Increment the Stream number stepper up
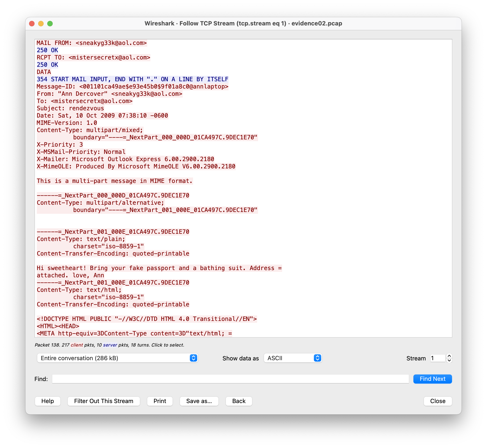 [449, 356]
